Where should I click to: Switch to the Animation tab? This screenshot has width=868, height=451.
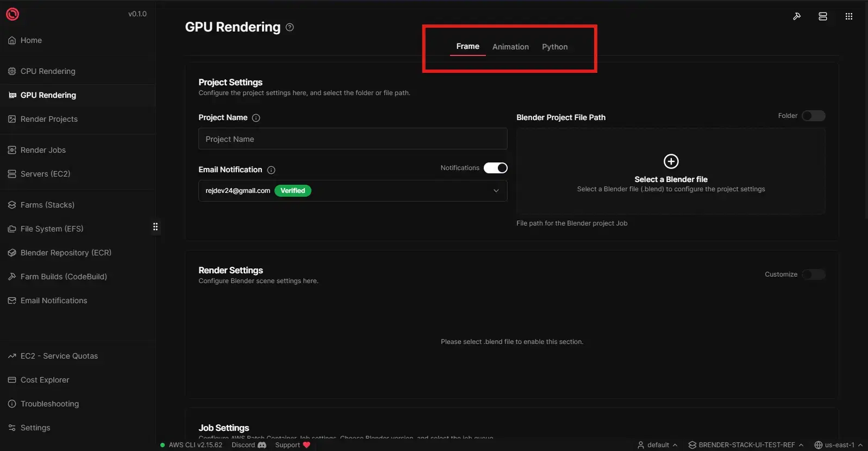[510, 47]
